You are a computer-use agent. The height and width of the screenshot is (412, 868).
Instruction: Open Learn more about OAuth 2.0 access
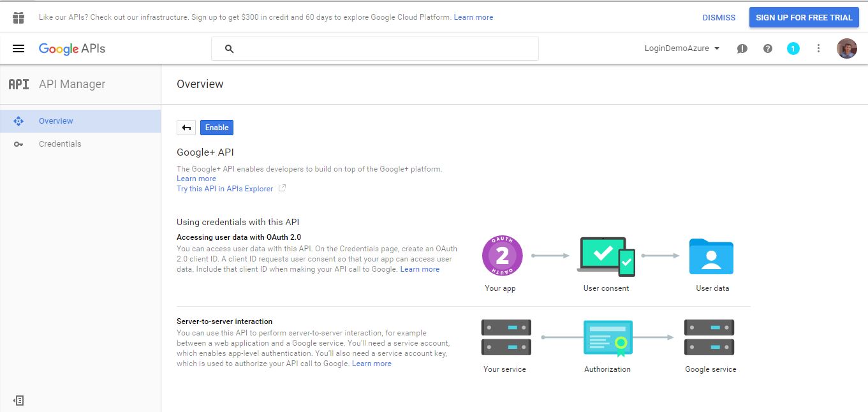[420, 269]
